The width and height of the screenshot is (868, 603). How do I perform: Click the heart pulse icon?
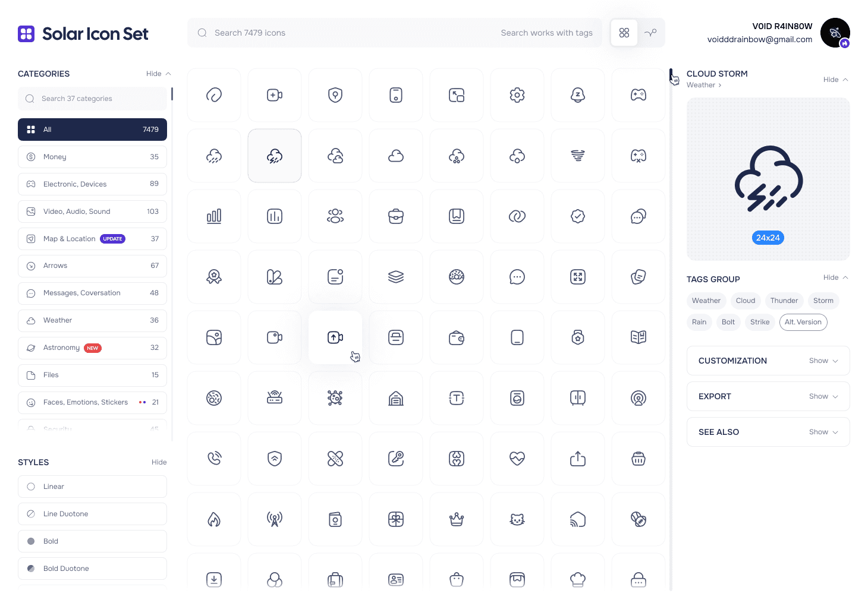(x=517, y=459)
